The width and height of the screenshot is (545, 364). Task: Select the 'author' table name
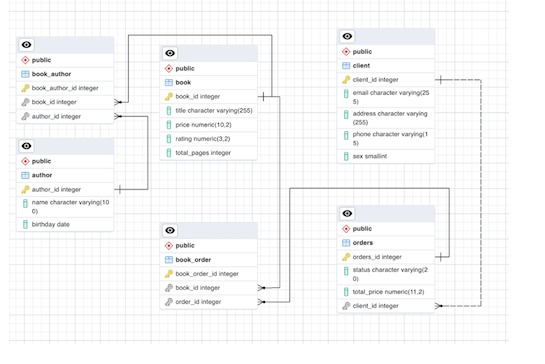coord(42,175)
